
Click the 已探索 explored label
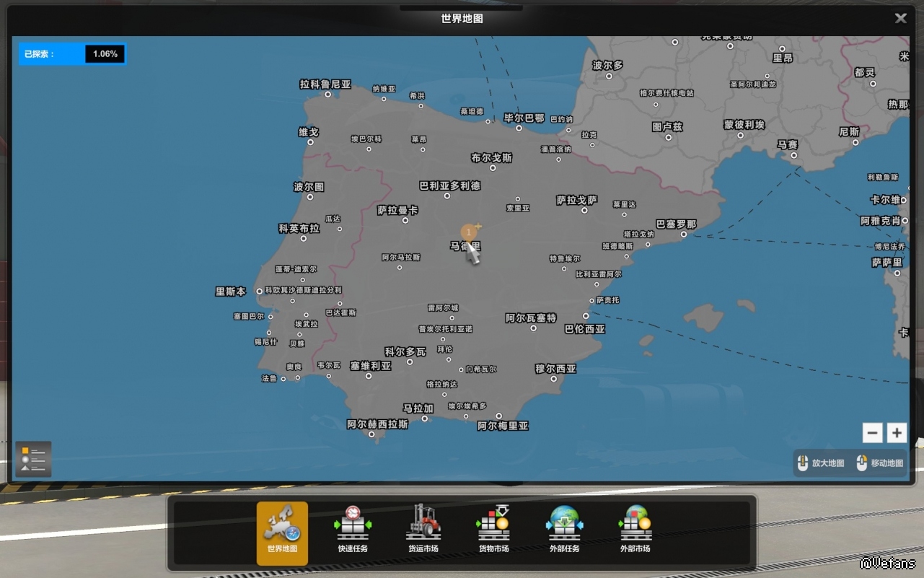point(40,54)
